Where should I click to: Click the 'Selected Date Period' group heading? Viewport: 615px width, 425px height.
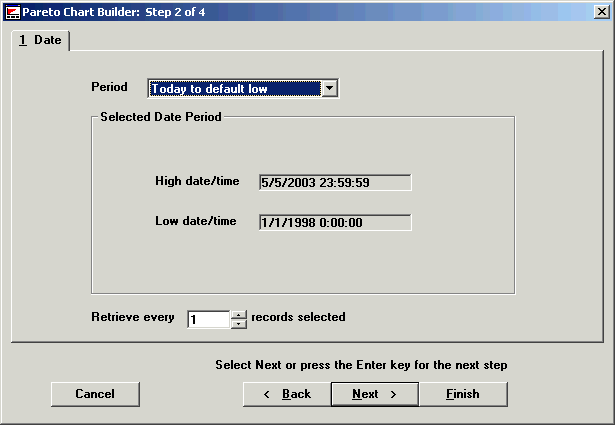tap(161, 117)
